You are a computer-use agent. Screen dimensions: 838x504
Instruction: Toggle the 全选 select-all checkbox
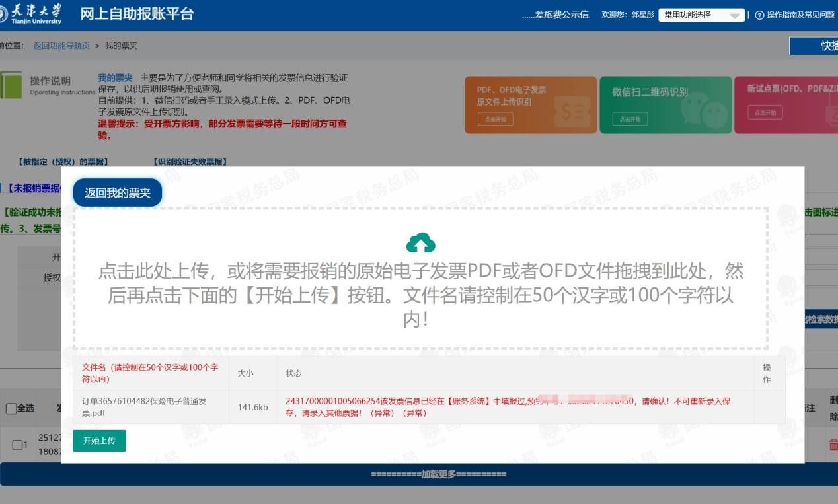(x=11, y=408)
